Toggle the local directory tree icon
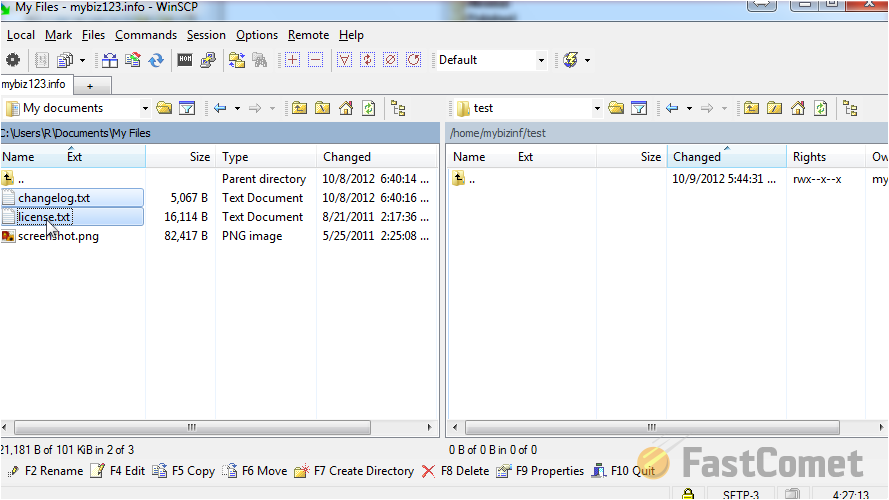Viewport: 889px width, 500px height. [399, 108]
